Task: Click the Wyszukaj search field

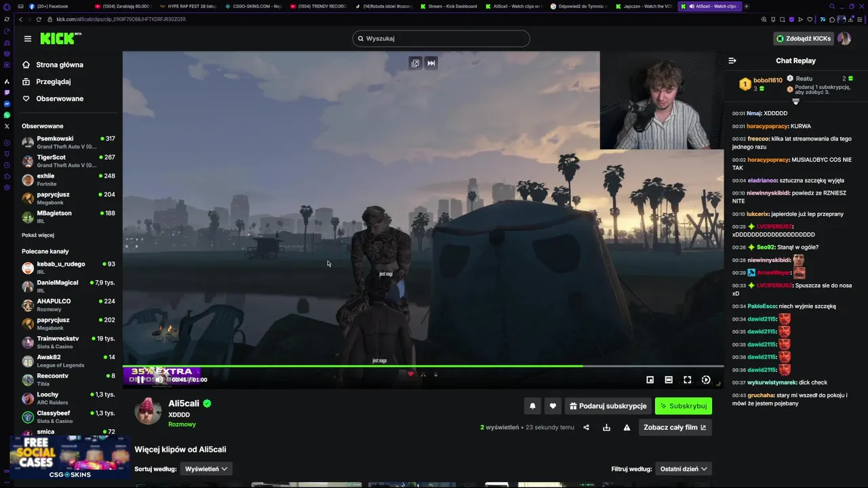Action: click(441, 39)
